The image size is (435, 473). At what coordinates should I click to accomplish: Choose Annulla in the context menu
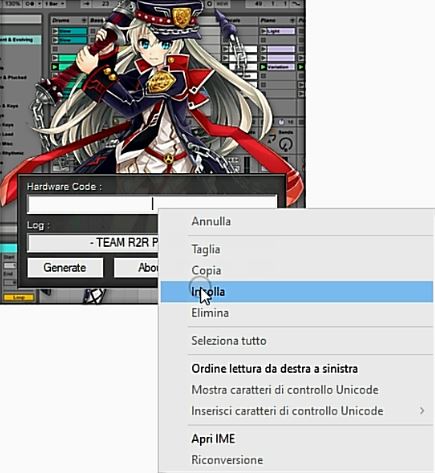pyautogui.click(x=297, y=221)
